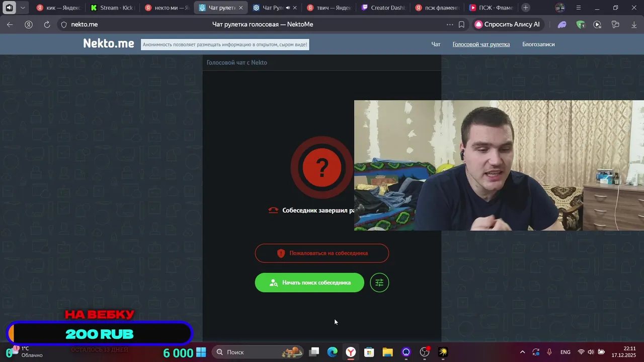Close the active 'Чат рулетка' tab
This screenshot has height=362, width=644.
coord(241,8)
